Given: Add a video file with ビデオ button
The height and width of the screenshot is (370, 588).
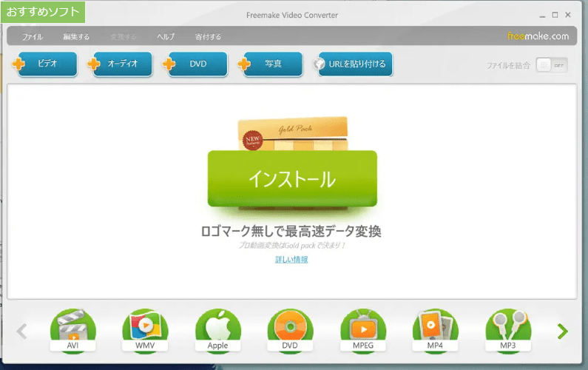Looking at the screenshot, I should click(46, 64).
